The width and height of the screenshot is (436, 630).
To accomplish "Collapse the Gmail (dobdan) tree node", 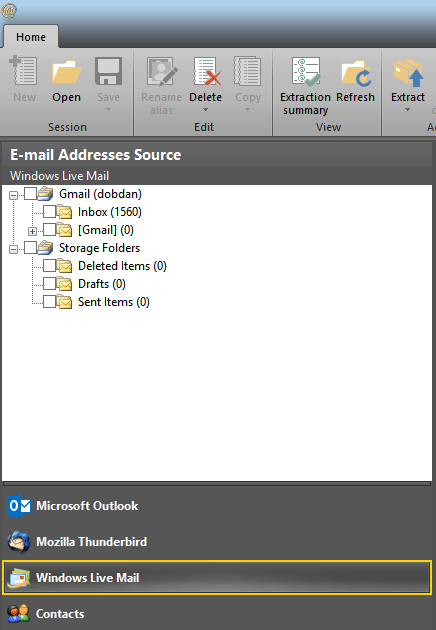I will pyautogui.click(x=14, y=196).
